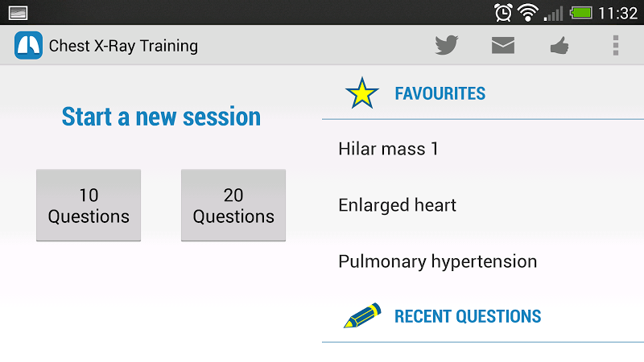Open the Enlarged heart favourite
Screen dimensions: 644x362
pyautogui.click(x=397, y=205)
